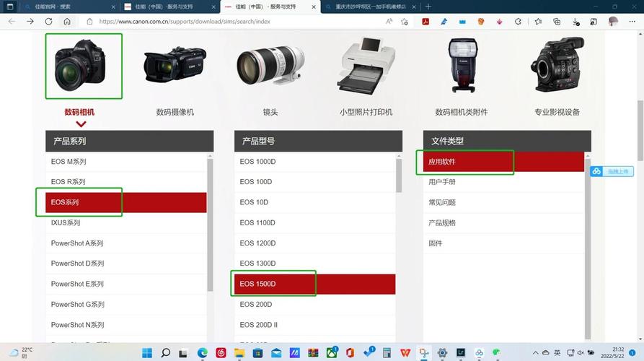This screenshot has height=361, width=644.
Task: Click the 产品型号 list scrollbar thumb
Action: point(399,175)
